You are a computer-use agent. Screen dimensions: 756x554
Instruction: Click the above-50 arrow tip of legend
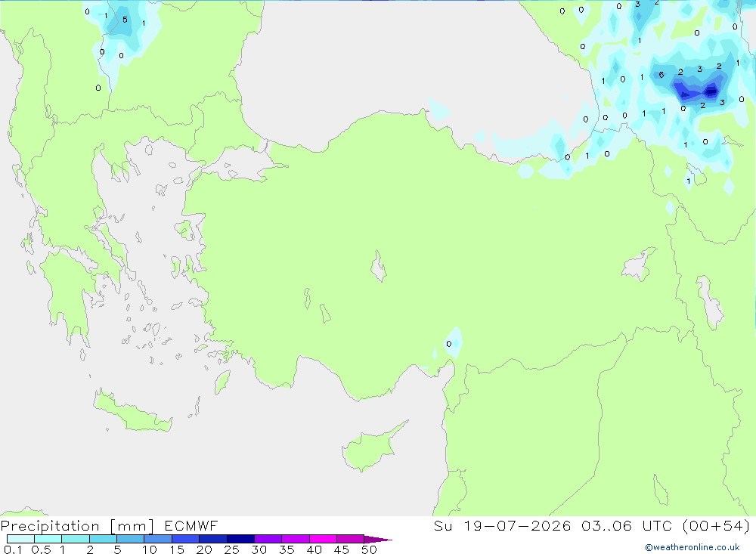pos(379,539)
